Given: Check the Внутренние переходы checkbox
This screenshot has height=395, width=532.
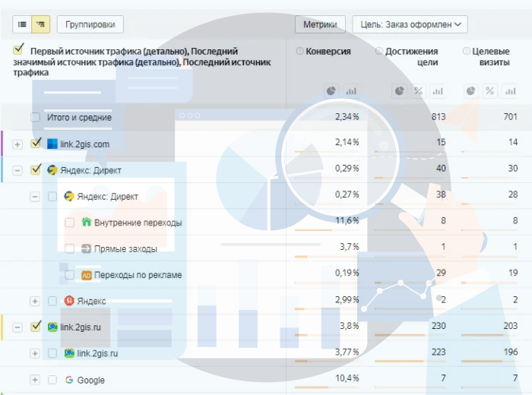Looking at the screenshot, I should [70, 223].
